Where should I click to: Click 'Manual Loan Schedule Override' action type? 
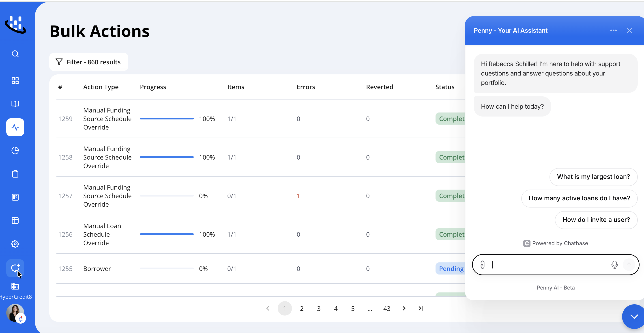pyautogui.click(x=102, y=234)
